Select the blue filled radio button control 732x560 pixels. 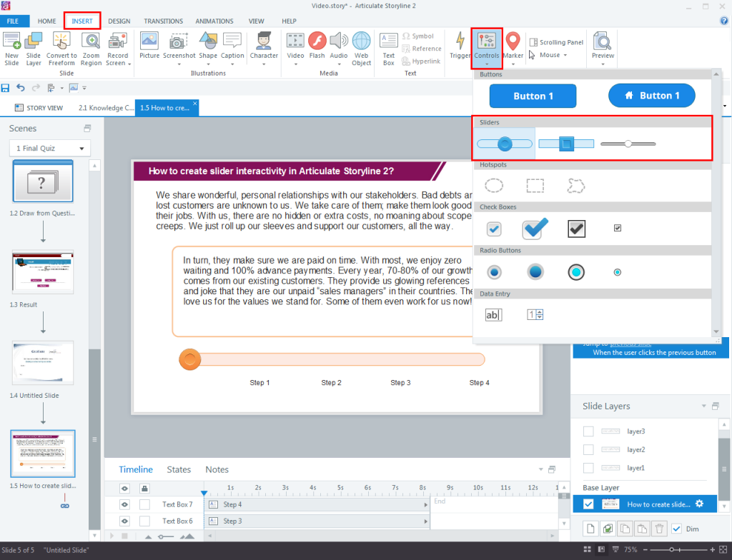click(535, 272)
